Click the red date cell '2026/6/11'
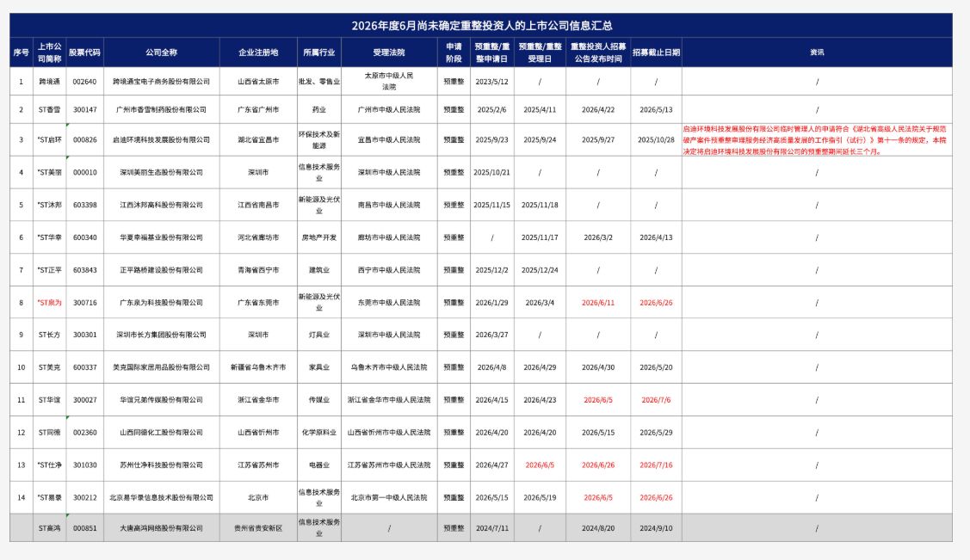 pyautogui.click(x=598, y=303)
